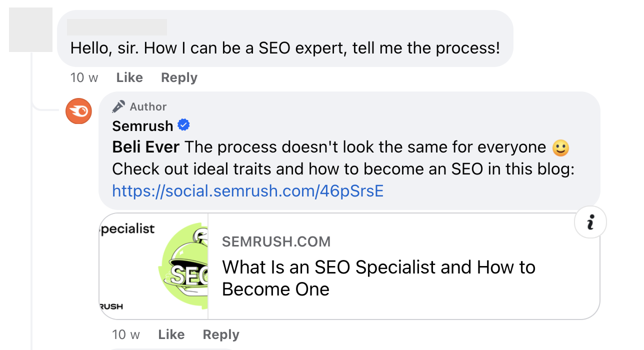The height and width of the screenshot is (350, 644).
Task: Open the social.semrush.com shortlink
Action: tap(247, 190)
